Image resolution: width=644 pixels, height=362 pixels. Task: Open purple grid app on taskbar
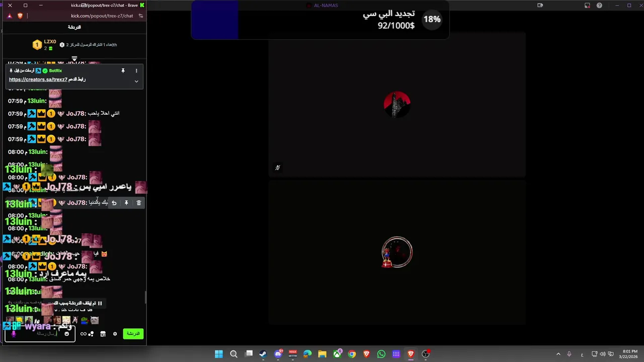(396, 354)
